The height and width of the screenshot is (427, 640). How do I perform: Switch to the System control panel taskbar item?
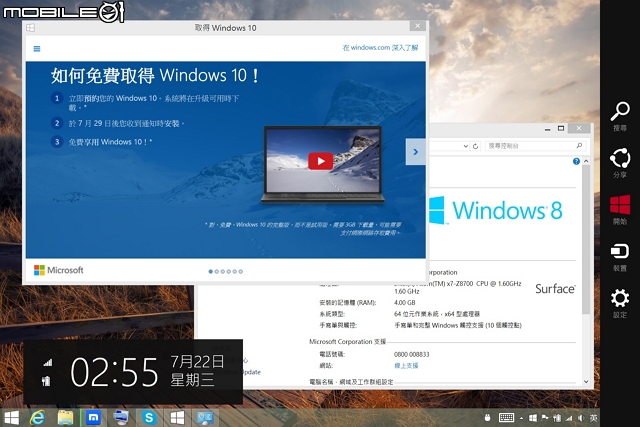coord(205,418)
